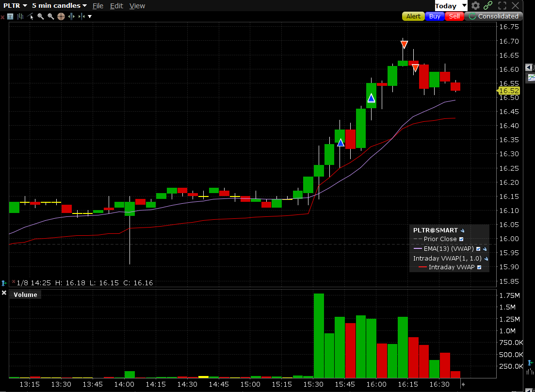Uncheck the EMA(13) (VWAP) checkbox
This screenshot has height=392, width=535.
click(478, 249)
